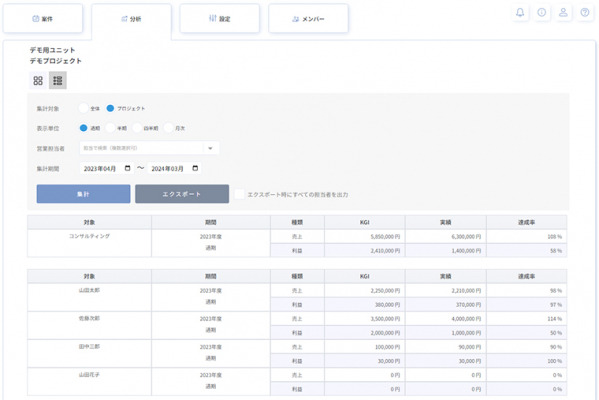Image resolution: width=599 pixels, height=400 pixels.
Task: Open the end month calendar picker icon
Action: click(195, 168)
